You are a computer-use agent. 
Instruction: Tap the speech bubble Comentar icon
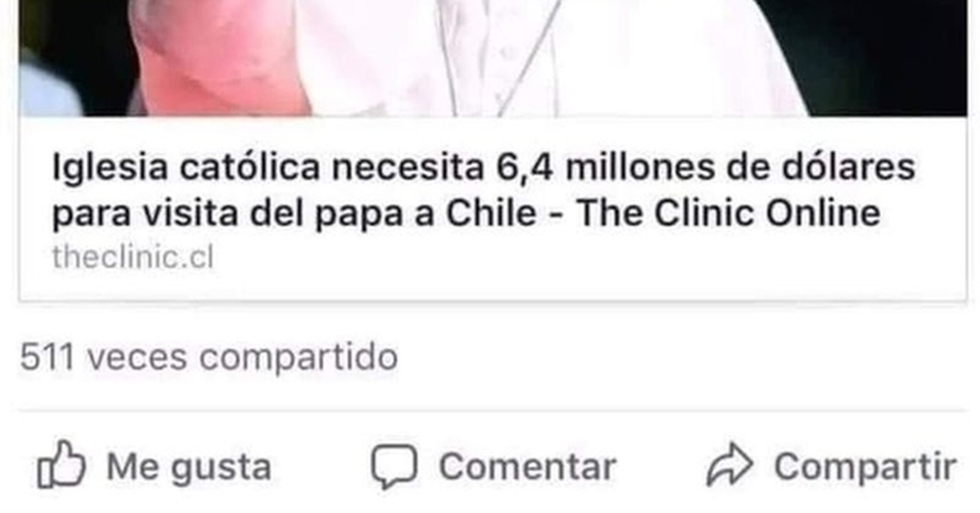pyautogui.click(x=394, y=466)
